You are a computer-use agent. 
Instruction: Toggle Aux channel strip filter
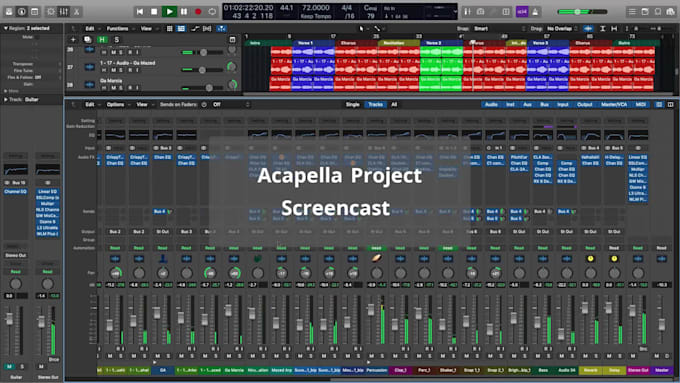[527, 105]
